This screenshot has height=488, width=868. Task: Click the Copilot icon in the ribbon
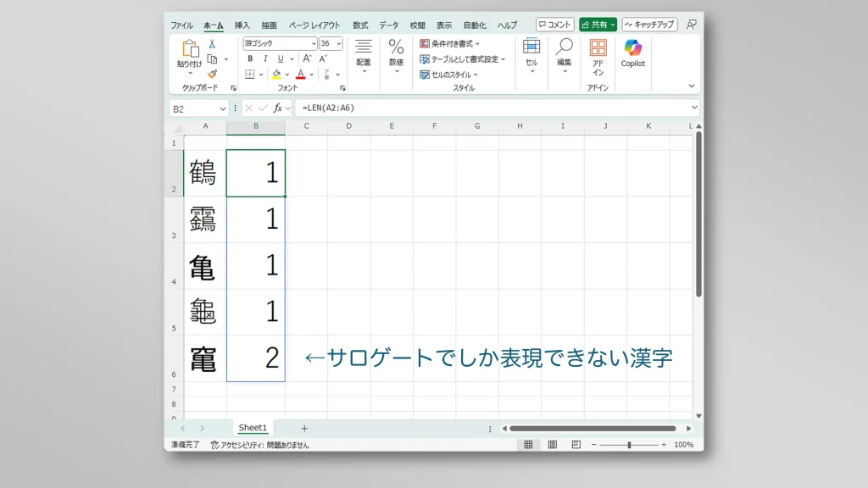tap(632, 49)
